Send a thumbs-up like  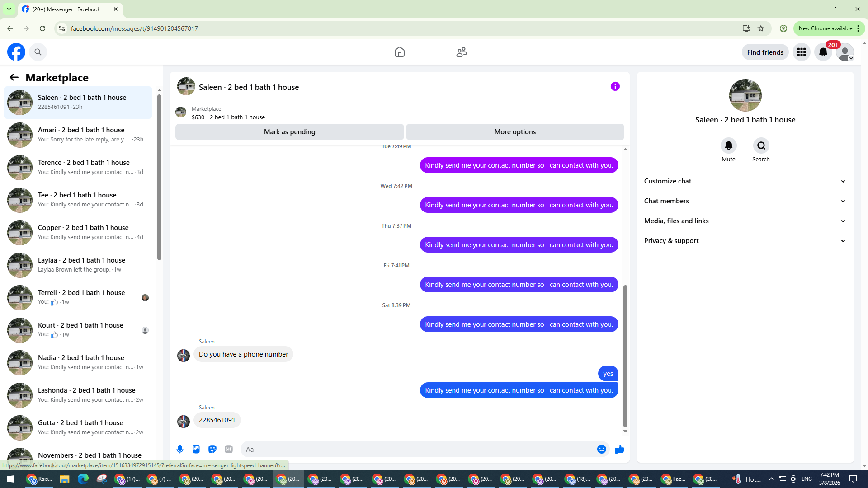point(620,449)
